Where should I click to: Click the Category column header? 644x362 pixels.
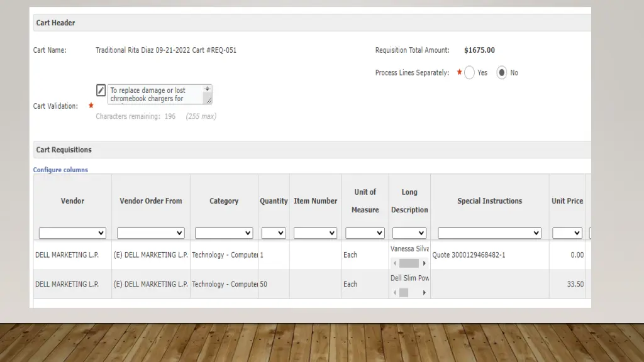point(224,200)
